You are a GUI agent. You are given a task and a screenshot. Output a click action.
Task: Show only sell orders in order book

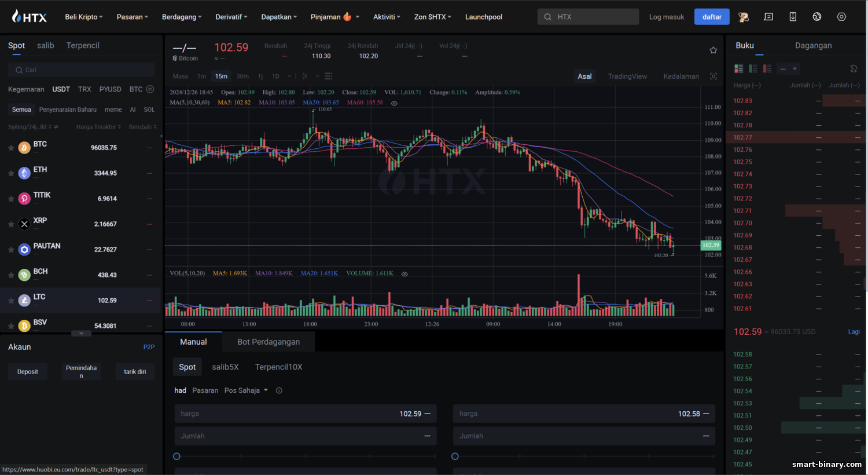(x=767, y=68)
